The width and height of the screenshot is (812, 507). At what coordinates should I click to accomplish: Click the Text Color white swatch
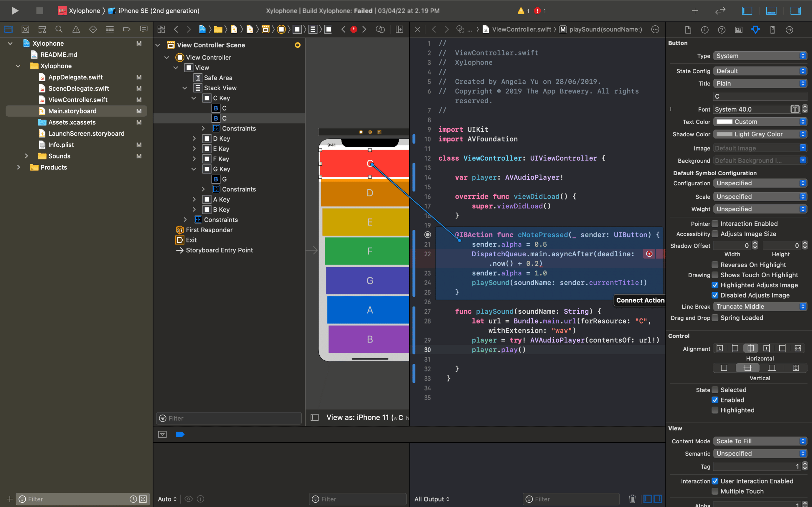(x=724, y=122)
